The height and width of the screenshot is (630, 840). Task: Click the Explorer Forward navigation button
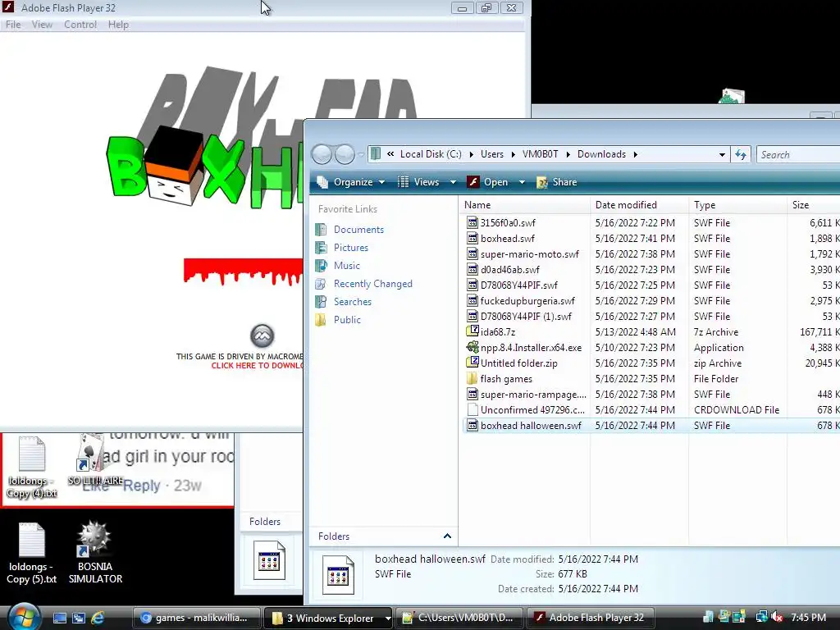coord(345,154)
